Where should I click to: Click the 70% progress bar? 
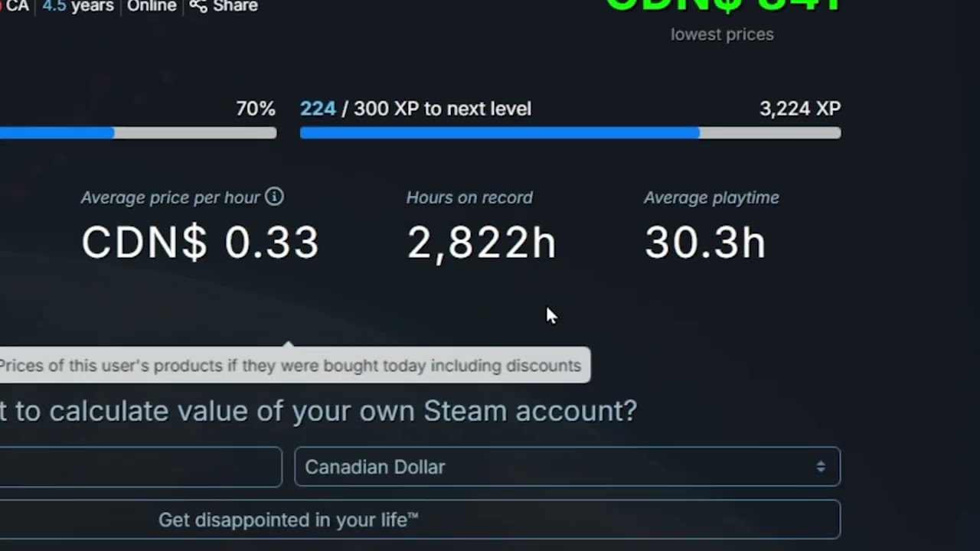click(138, 133)
